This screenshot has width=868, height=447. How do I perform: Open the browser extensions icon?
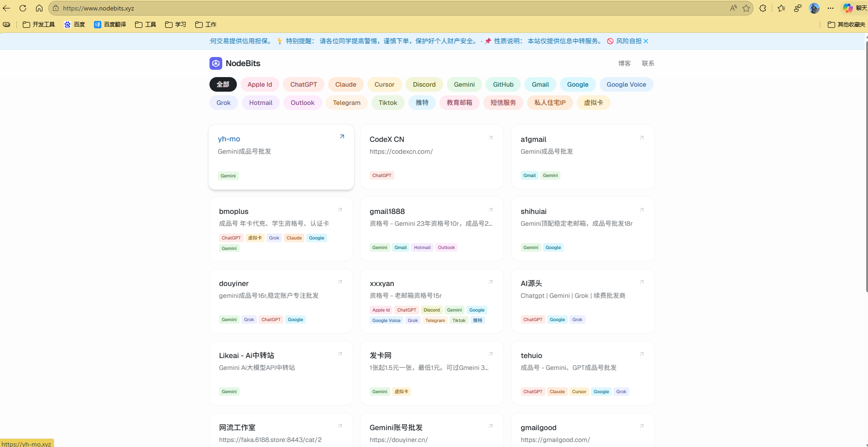click(763, 8)
